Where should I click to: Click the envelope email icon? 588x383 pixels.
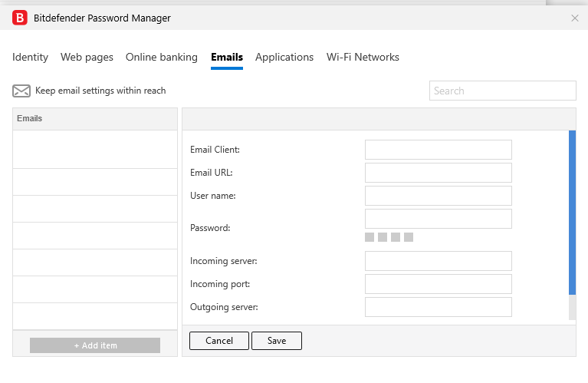coord(21,91)
